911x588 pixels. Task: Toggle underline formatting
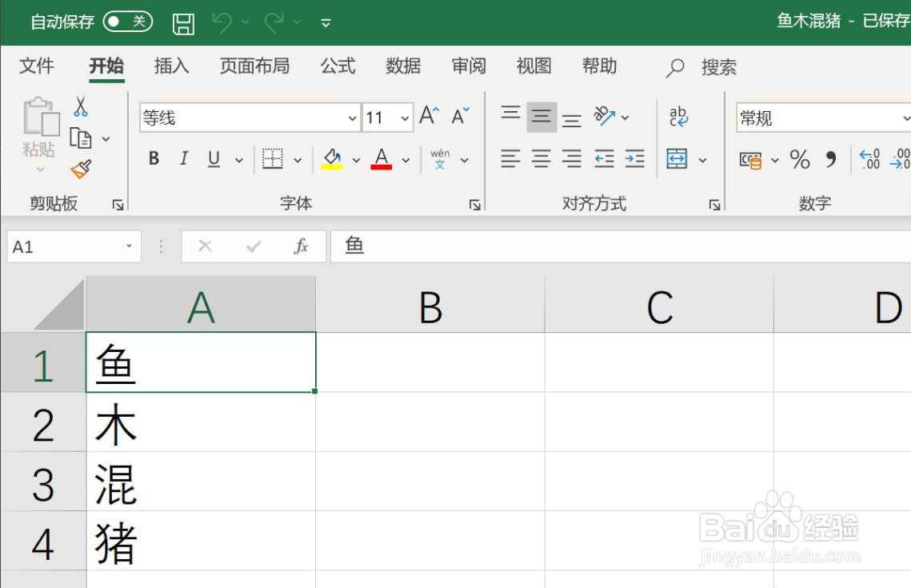click(212, 158)
